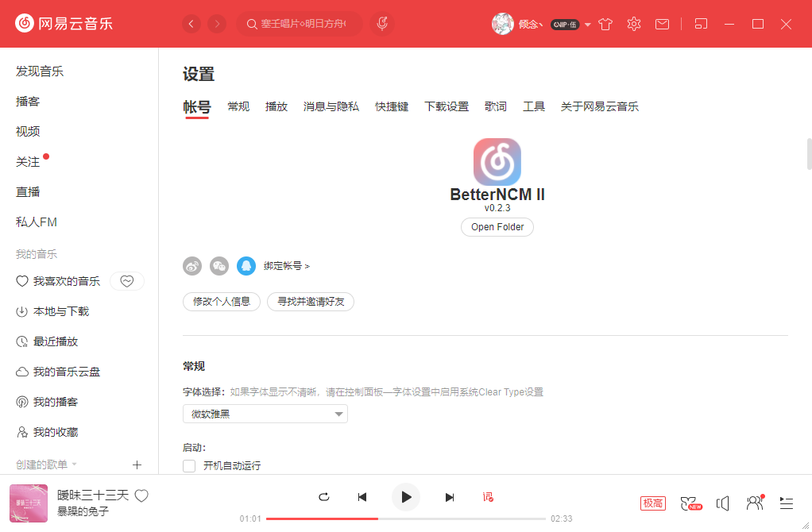
Task: Click the search box in title bar
Action: (300, 24)
